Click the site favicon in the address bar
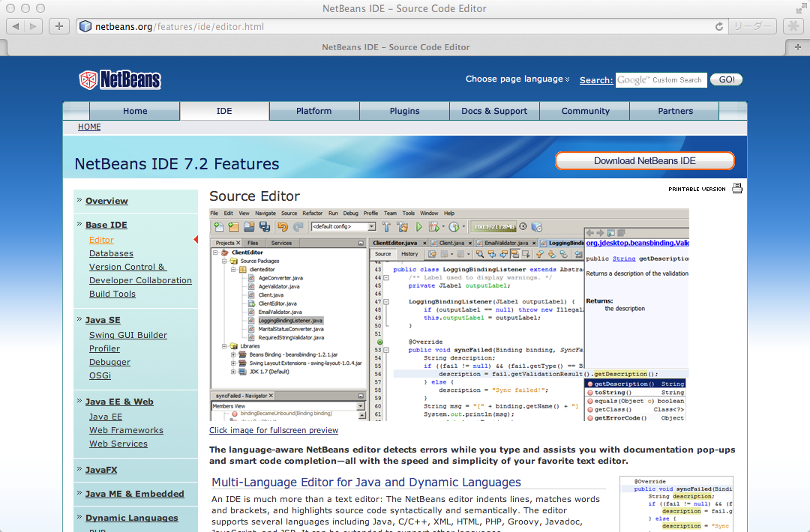This screenshot has height=532, width=810. coord(85,26)
